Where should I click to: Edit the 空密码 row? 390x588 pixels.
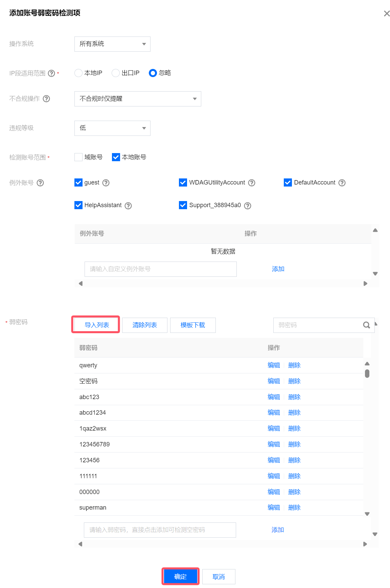click(x=274, y=381)
